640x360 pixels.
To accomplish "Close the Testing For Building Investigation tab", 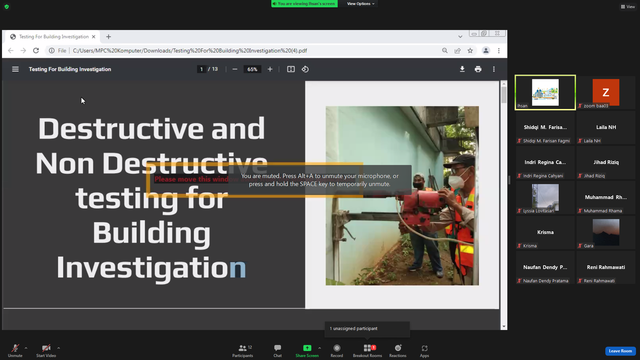I will [93, 37].
